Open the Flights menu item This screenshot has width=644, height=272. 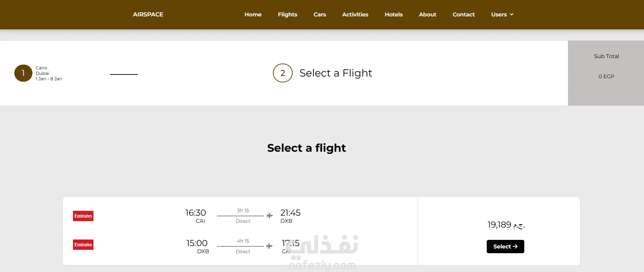pyautogui.click(x=287, y=14)
